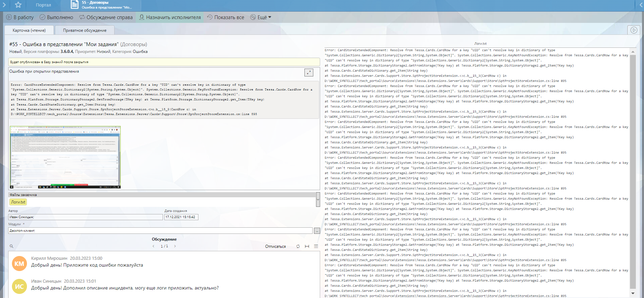Click 'Назначить исполнителя' button
The height and width of the screenshot is (298, 644).
[170, 17]
